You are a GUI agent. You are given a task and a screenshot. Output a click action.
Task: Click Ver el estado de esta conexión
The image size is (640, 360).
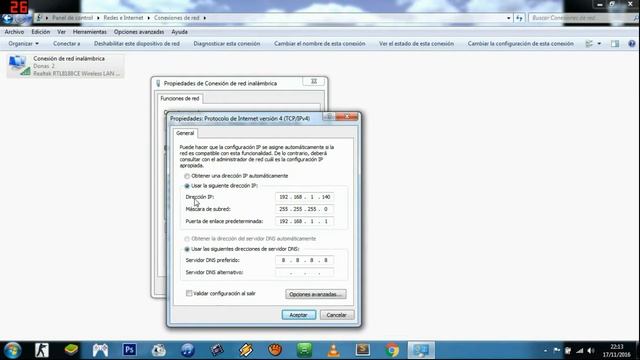click(416, 44)
